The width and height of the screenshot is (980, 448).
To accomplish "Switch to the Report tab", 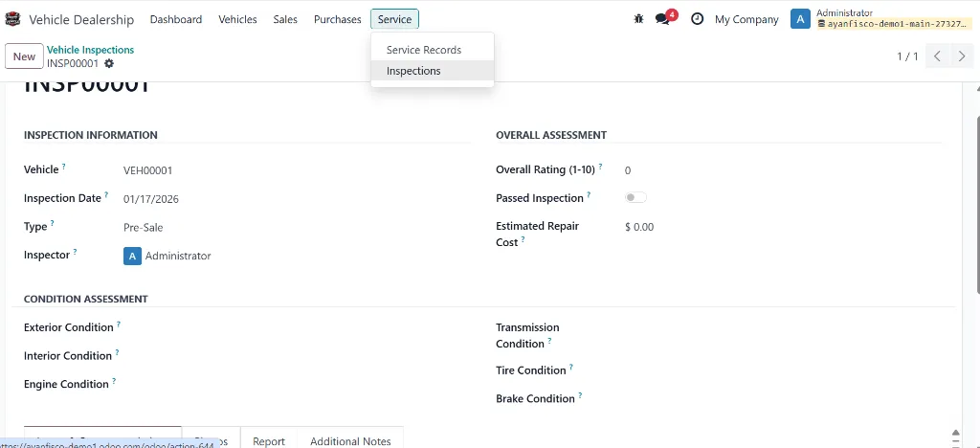I will click(x=269, y=440).
